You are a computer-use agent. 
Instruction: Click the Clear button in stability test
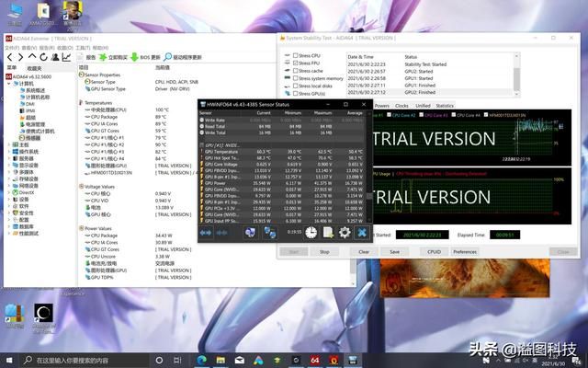pos(364,251)
